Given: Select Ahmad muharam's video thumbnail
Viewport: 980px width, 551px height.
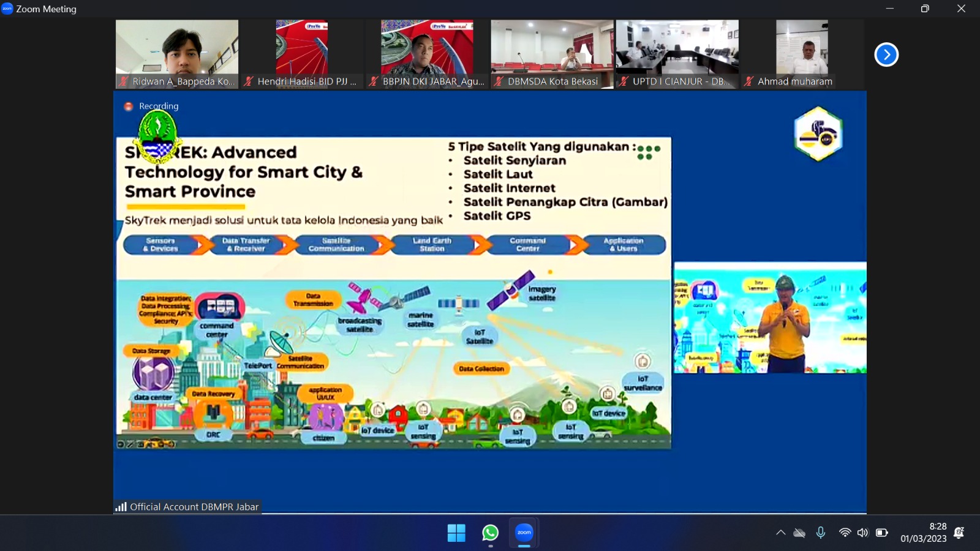Looking at the screenshot, I should tap(802, 54).
